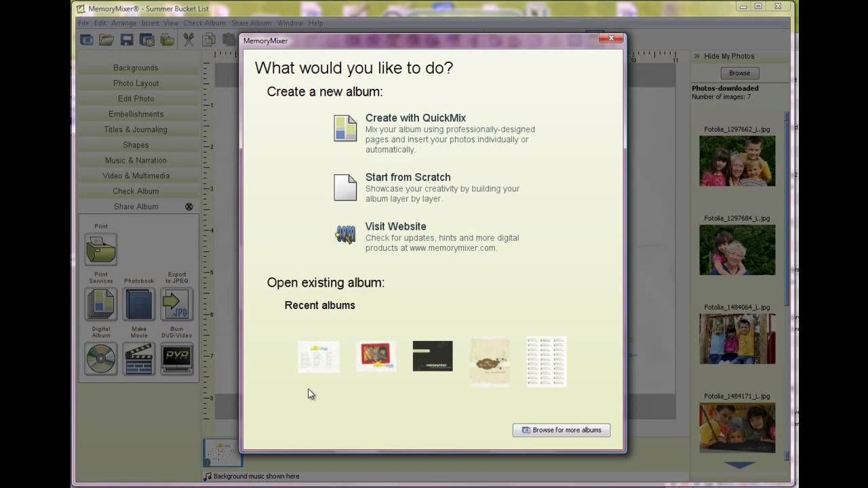
Task: Open the Titles & Journaling section
Action: coord(138,129)
